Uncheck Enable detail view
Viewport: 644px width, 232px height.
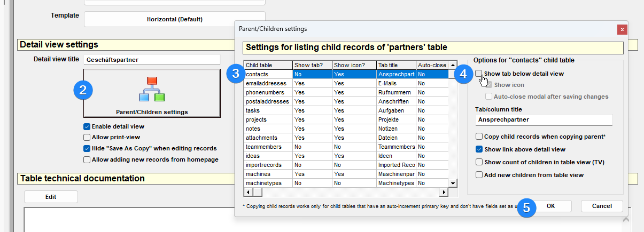tap(87, 127)
